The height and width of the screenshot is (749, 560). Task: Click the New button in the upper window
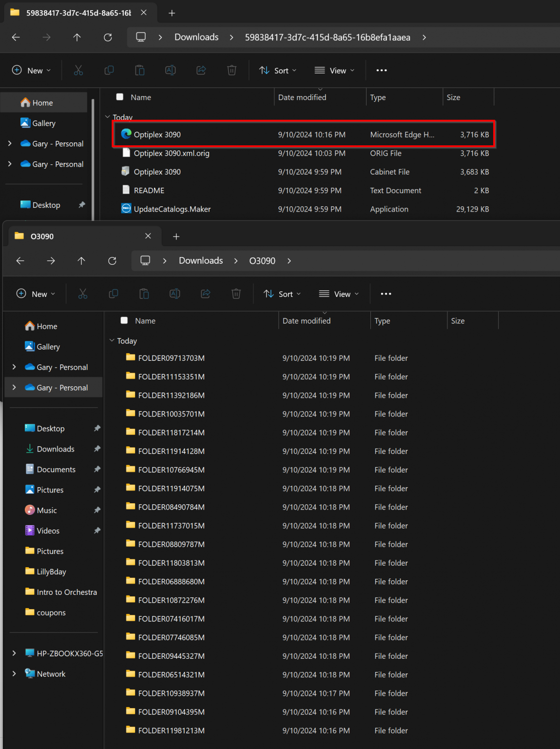(31, 71)
